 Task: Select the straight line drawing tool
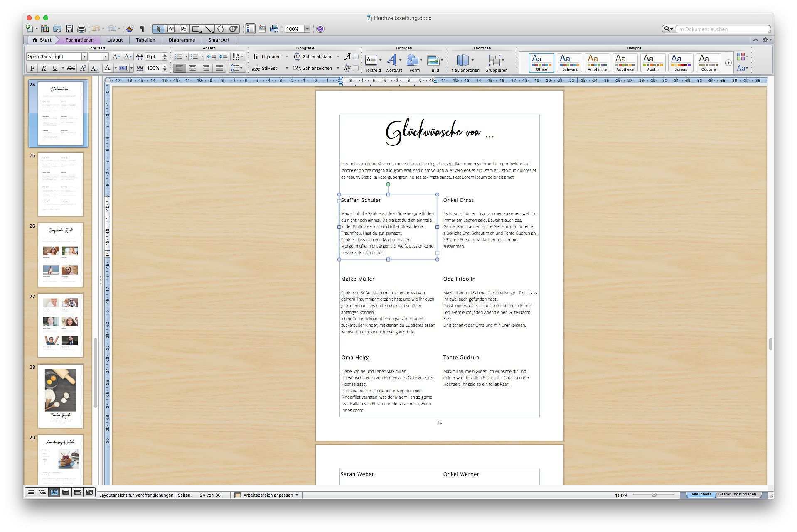[x=209, y=29]
